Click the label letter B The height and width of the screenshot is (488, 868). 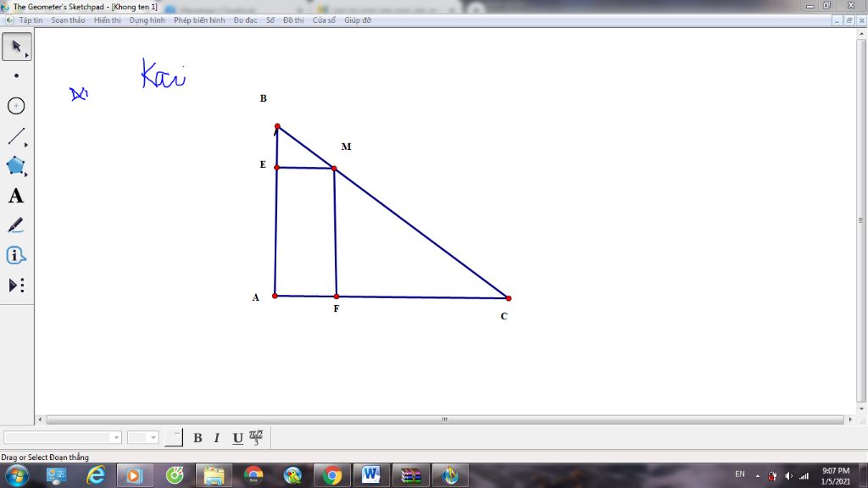coord(264,98)
